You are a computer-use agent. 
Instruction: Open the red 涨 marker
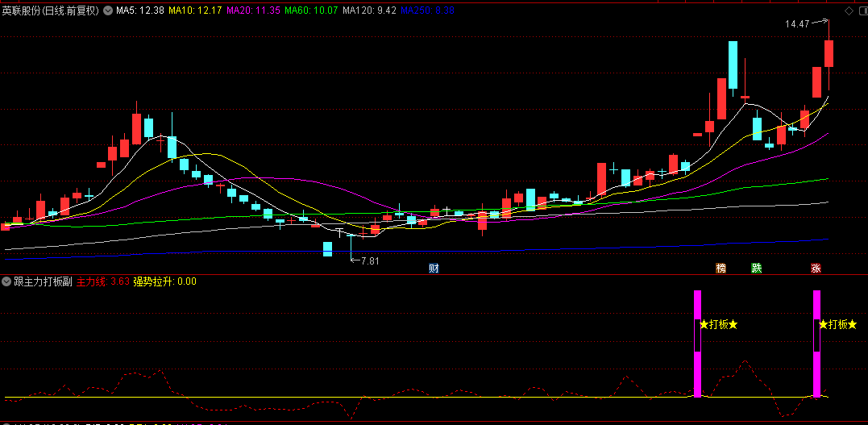coord(816,269)
